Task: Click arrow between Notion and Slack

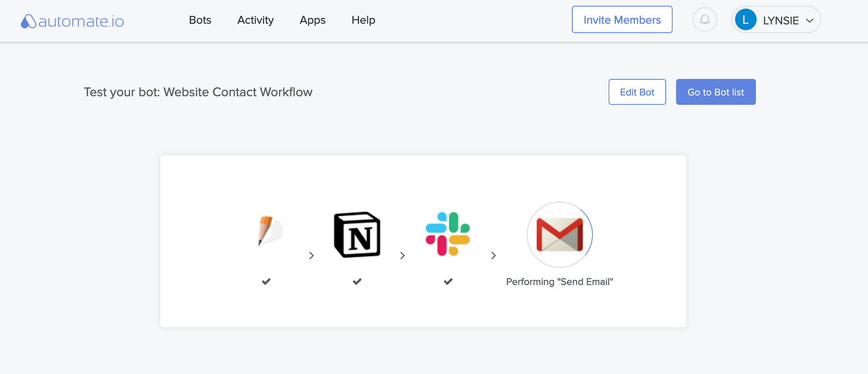Action: (402, 255)
